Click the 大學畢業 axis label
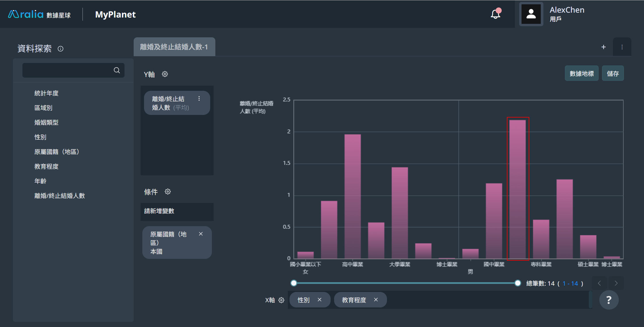This screenshot has height=327, width=644. tap(400, 264)
